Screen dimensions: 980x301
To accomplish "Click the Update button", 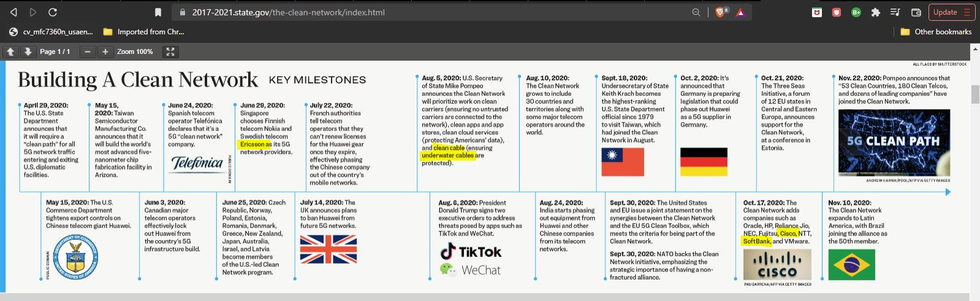I will 951,12.
